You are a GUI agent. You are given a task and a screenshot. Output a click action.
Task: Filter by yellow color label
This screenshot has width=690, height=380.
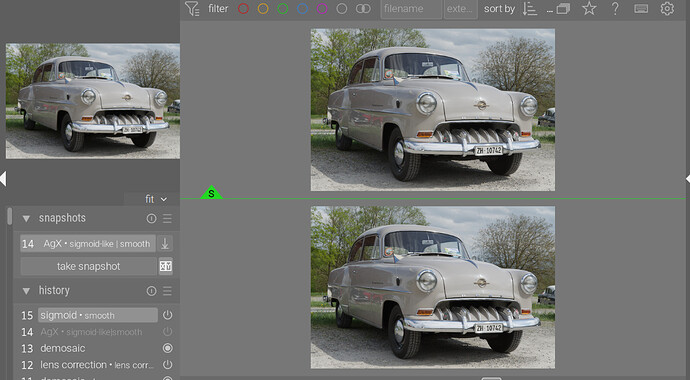pyautogui.click(x=263, y=8)
